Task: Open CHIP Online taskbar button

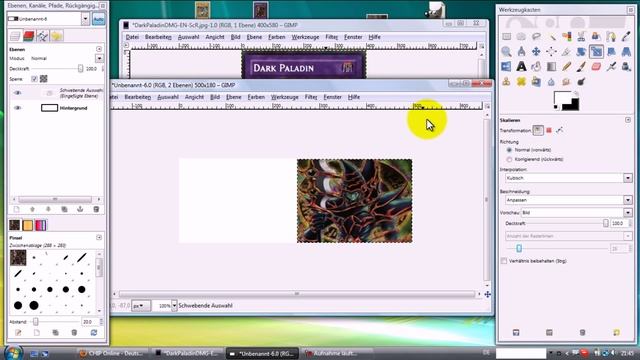Action: pos(113,353)
